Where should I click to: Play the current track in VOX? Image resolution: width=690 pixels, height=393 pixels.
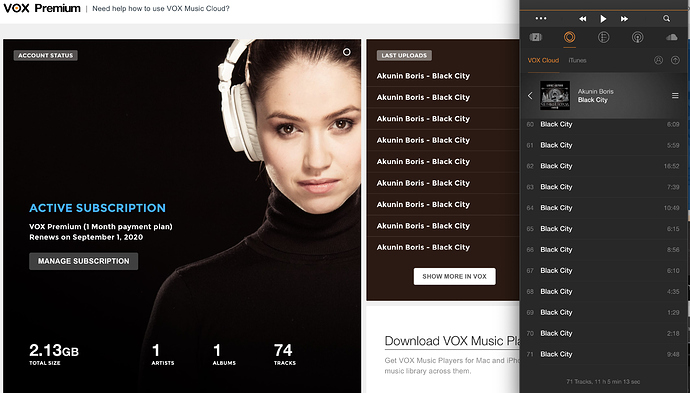tap(603, 19)
